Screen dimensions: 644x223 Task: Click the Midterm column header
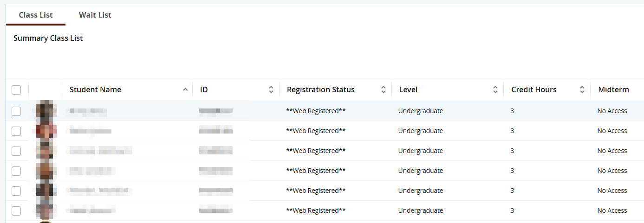click(613, 89)
